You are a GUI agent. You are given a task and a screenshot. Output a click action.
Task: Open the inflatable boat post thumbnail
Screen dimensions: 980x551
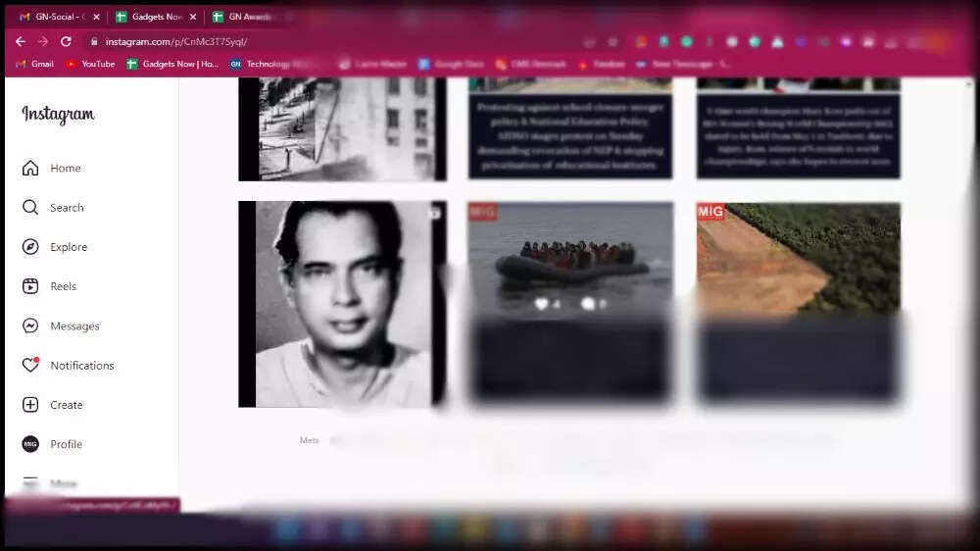pyautogui.click(x=570, y=260)
